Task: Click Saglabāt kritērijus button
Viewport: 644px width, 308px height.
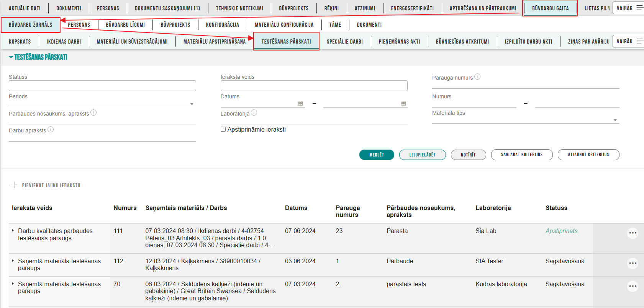Action: (x=522, y=155)
